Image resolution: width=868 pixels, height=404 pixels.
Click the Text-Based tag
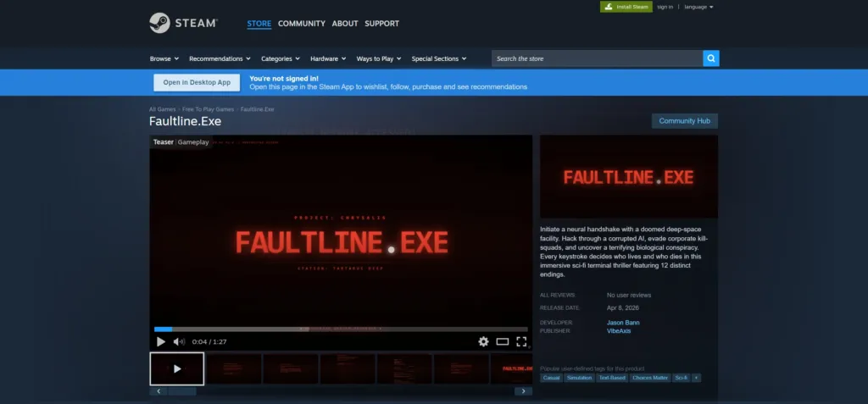(612, 378)
